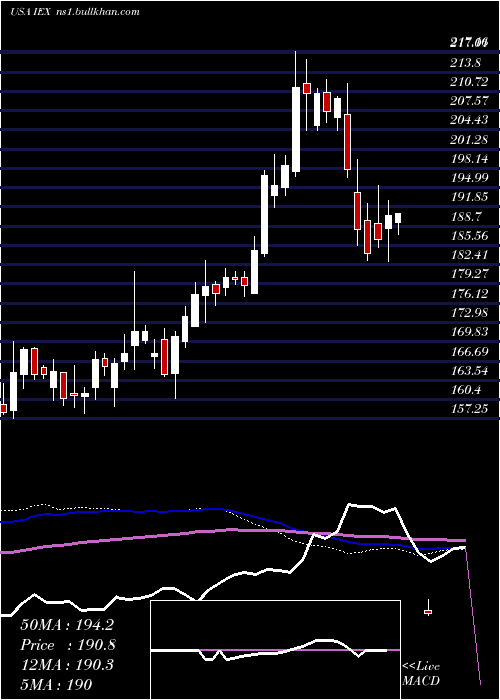The image size is (500, 700).
Task: Click the 210.72 price axis label
Action: [469, 82]
